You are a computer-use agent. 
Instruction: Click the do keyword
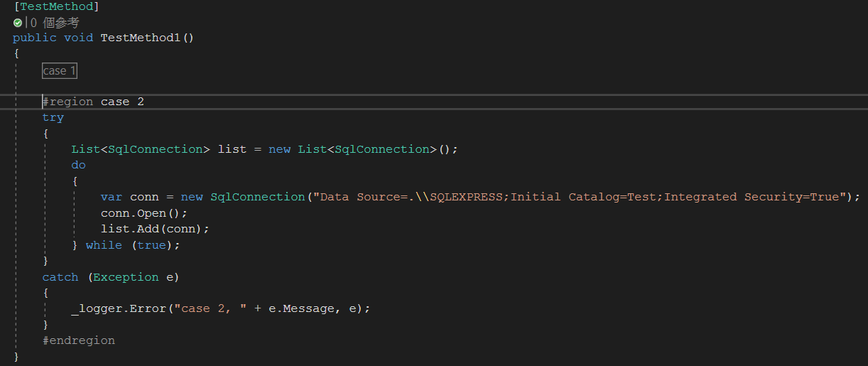point(78,165)
